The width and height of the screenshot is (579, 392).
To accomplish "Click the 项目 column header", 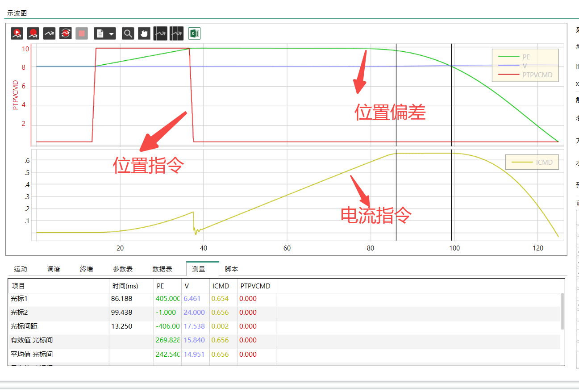I will tap(59, 286).
